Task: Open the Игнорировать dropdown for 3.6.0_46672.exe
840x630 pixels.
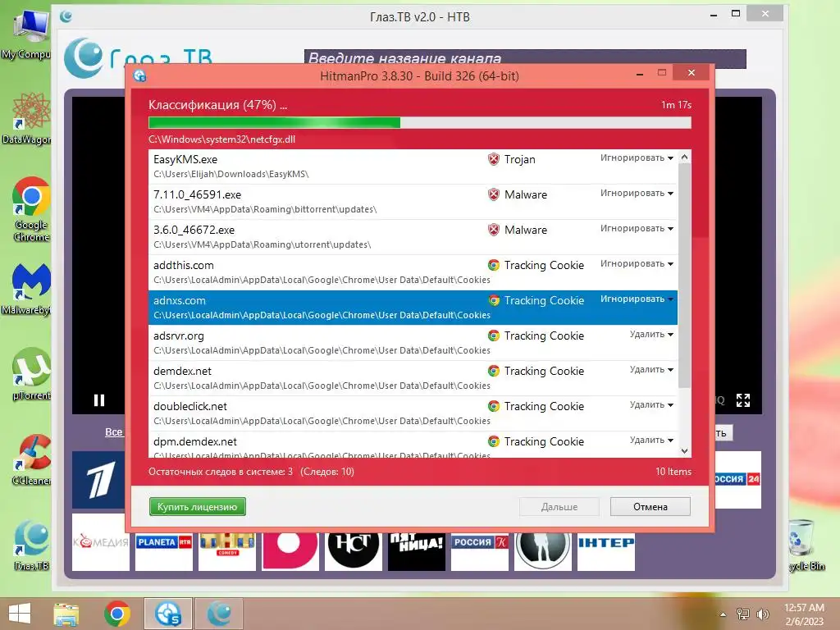Action: point(637,229)
